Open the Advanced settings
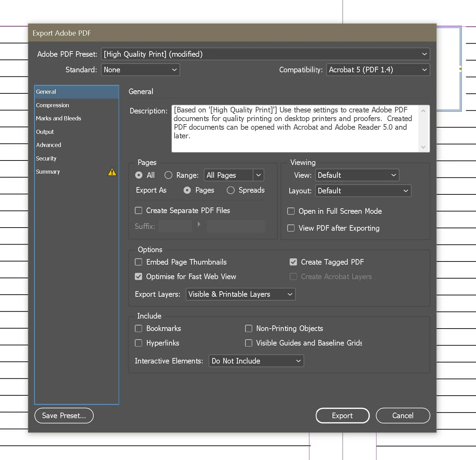Image resolution: width=476 pixels, height=460 pixels. pos(77,145)
